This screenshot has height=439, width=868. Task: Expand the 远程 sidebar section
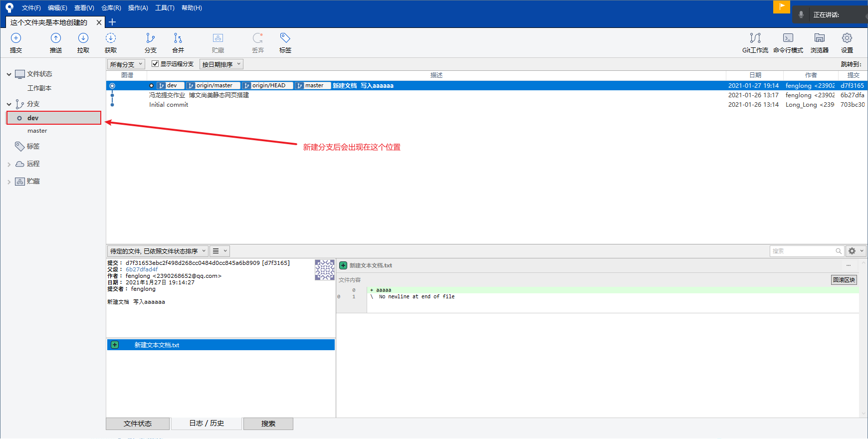click(x=9, y=164)
